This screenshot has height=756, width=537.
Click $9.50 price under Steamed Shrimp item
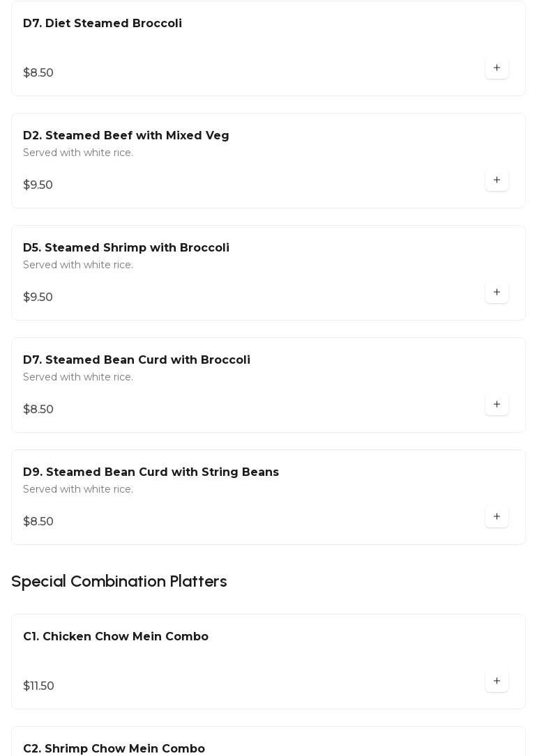[x=38, y=298]
